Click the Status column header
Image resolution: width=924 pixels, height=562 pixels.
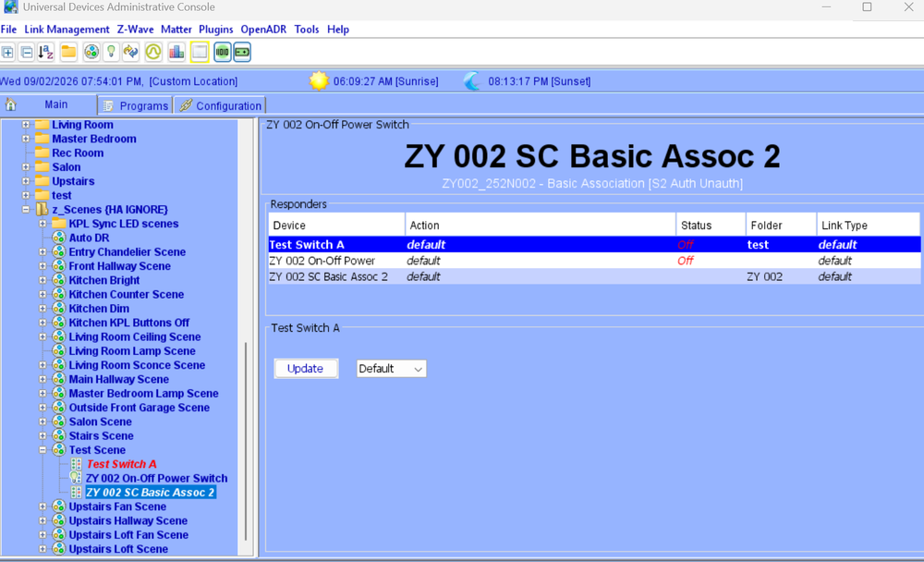pos(711,226)
